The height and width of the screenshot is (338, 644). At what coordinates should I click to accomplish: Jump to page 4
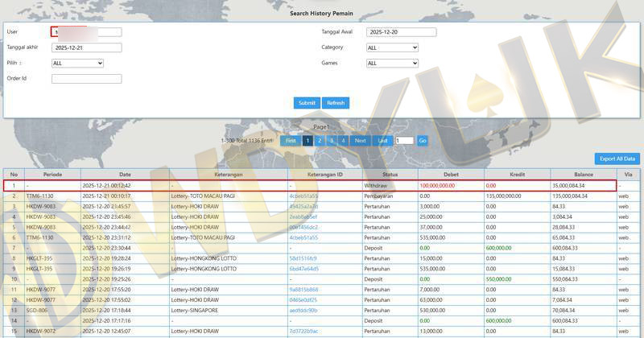pyautogui.click(x=343, y=141)
